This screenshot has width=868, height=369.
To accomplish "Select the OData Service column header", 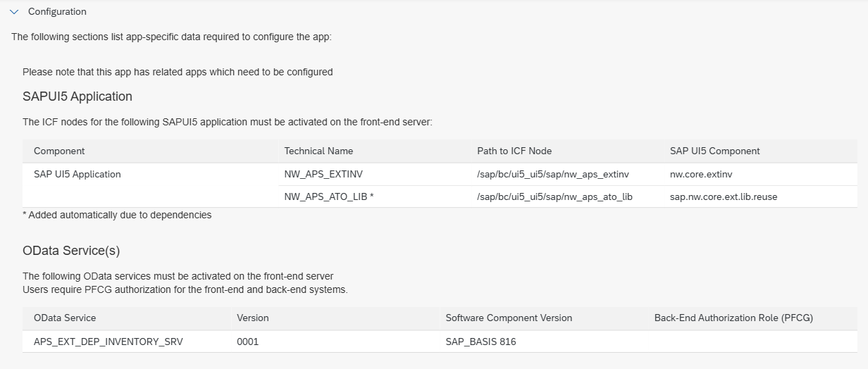I will pos(65,318).
